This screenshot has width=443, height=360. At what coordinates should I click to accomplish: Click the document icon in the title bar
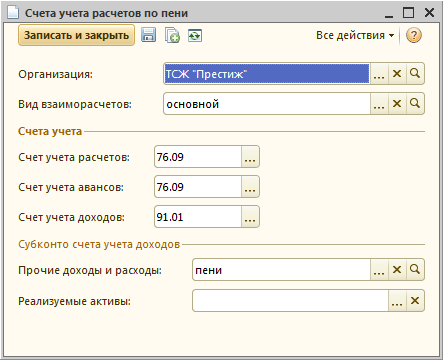pyautogui.click(x=13, y=13)
